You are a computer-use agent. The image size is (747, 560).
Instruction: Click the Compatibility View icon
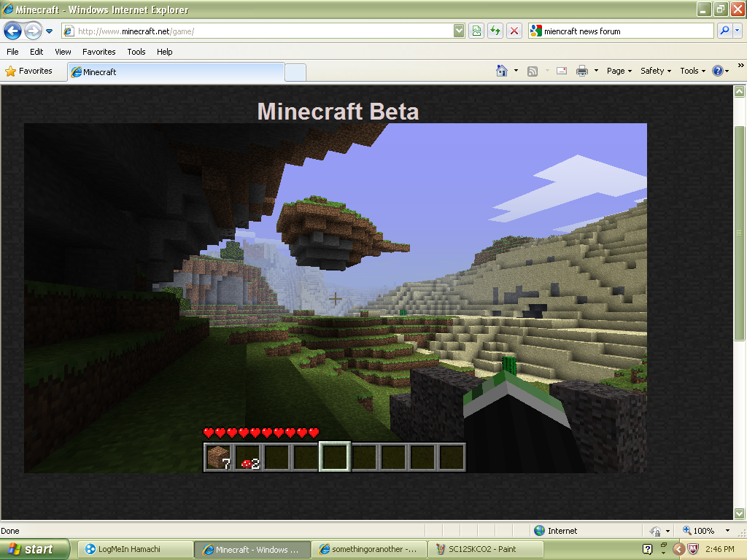pos(476,31)
